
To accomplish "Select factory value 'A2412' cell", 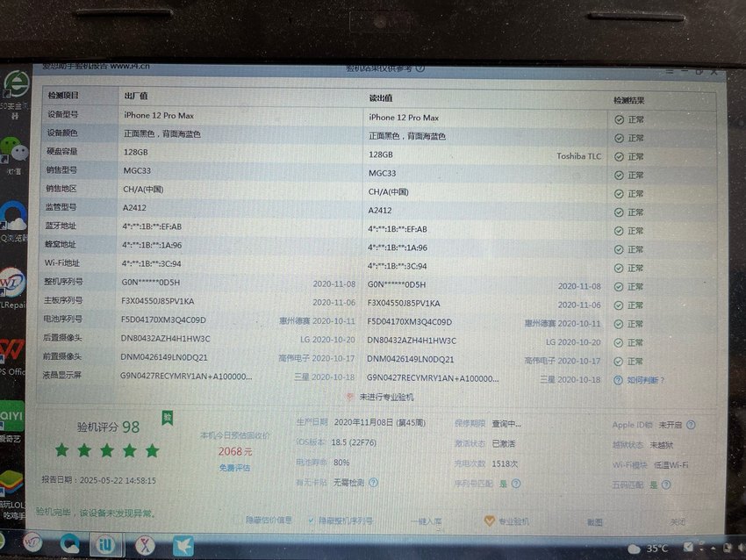I will tap(134, 208).
